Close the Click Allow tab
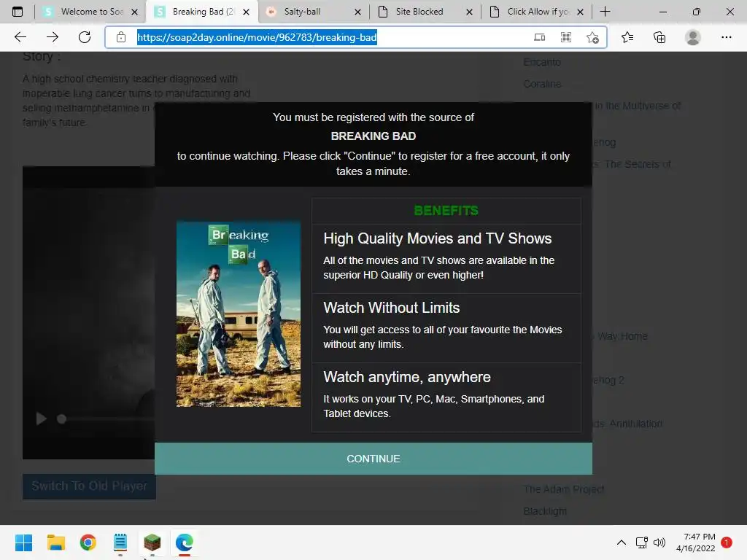The image size is (747, 560). point(580,12)
